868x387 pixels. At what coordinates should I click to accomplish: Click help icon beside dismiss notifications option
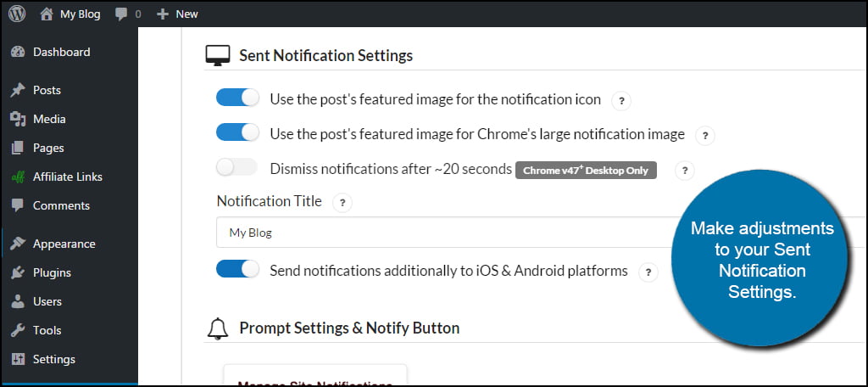tap(685, 171)
